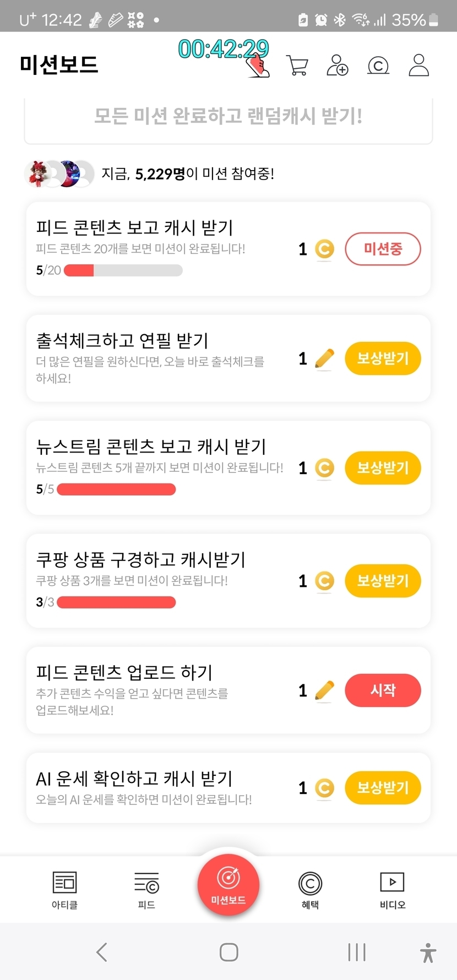Tap the feed content 5/20 progress bar
The height and width of the screenshot is (980, 457).
point(123,270)
